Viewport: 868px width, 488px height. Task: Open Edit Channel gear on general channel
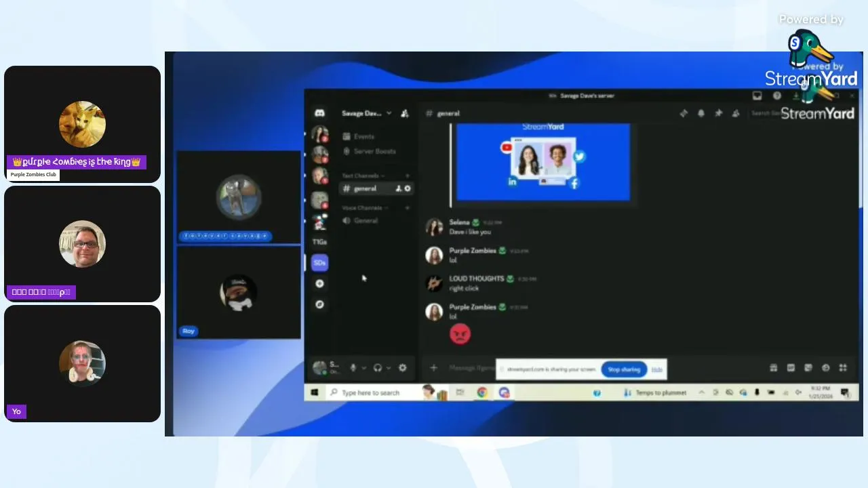[x=408, y=188]
